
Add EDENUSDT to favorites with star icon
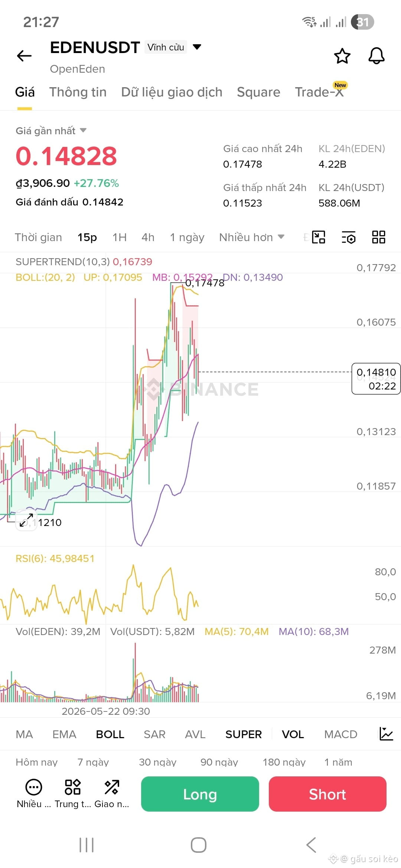coord(342,56)
